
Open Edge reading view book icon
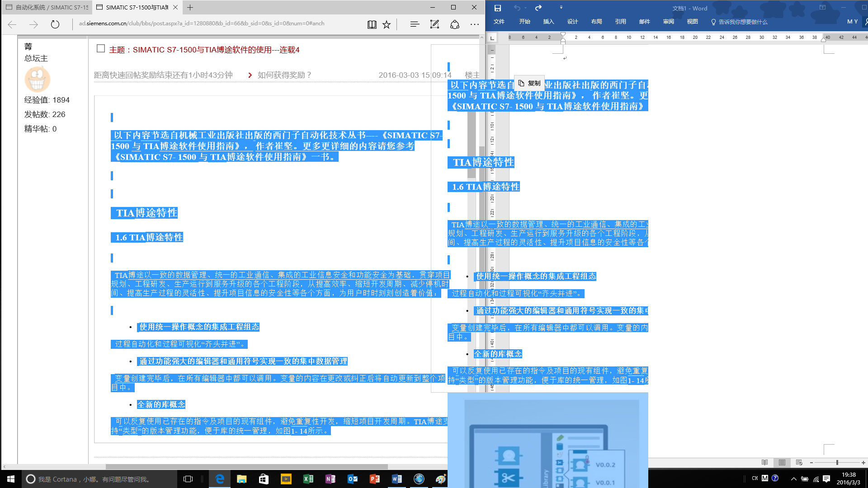click(372, 24)
